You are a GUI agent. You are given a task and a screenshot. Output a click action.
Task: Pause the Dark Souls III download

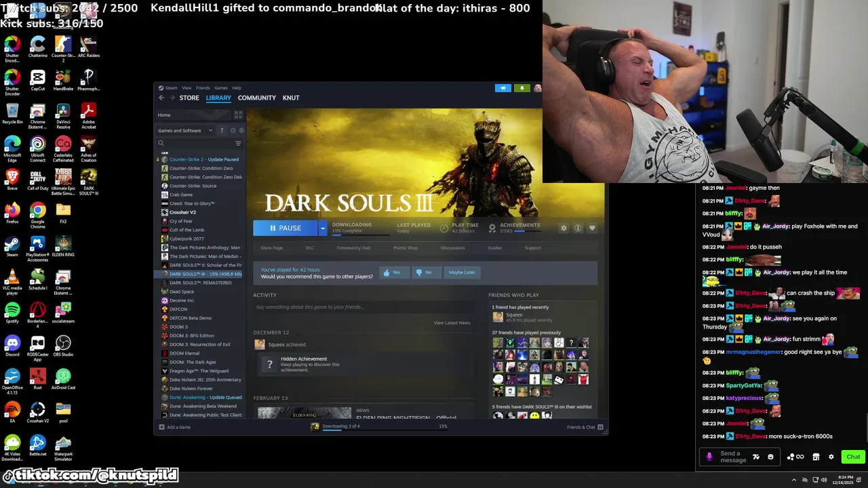point(285,228)
